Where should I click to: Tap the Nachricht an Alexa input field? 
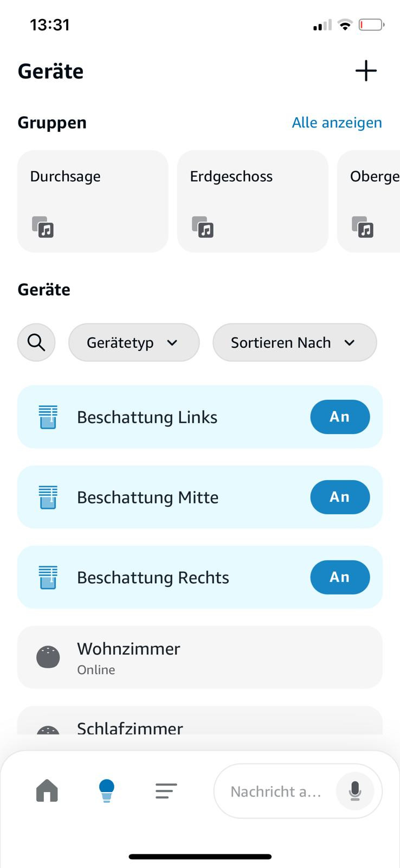pyautogui.click(x=275, y=792)
